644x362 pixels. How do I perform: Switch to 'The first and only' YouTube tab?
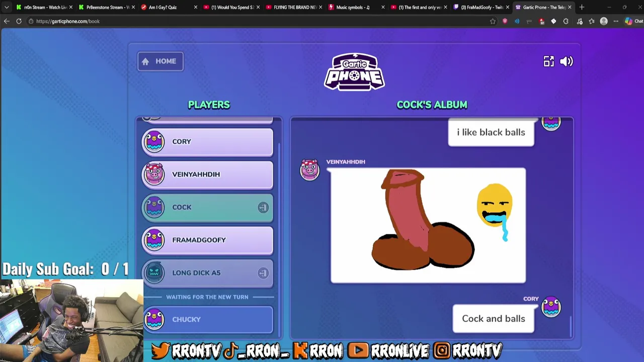pyautogui.click(x=418, y=7)
